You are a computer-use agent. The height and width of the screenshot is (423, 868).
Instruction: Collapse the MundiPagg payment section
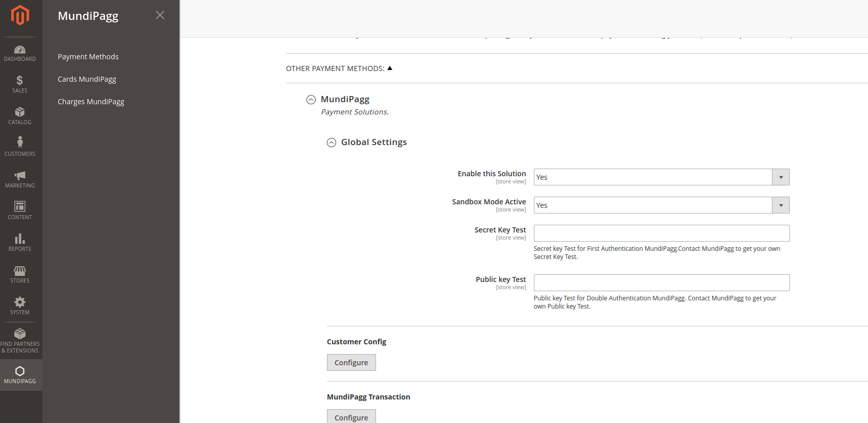311,100
